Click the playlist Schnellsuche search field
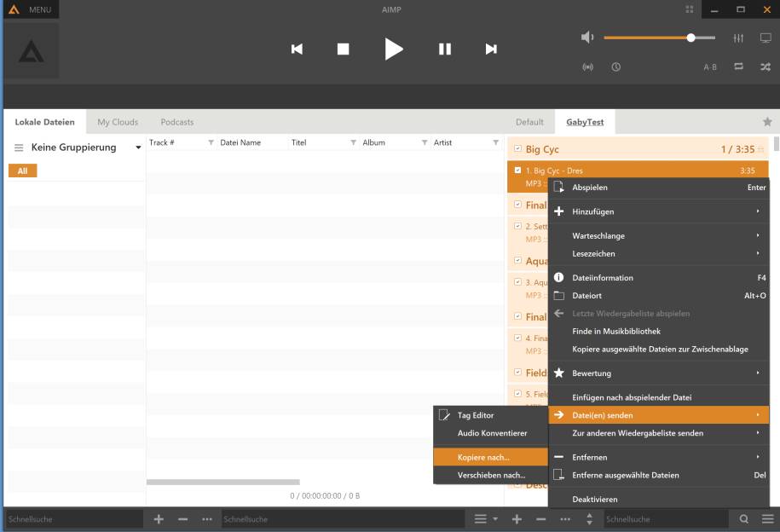The width and height of the screenshot is (780, 532). point(665,518)
